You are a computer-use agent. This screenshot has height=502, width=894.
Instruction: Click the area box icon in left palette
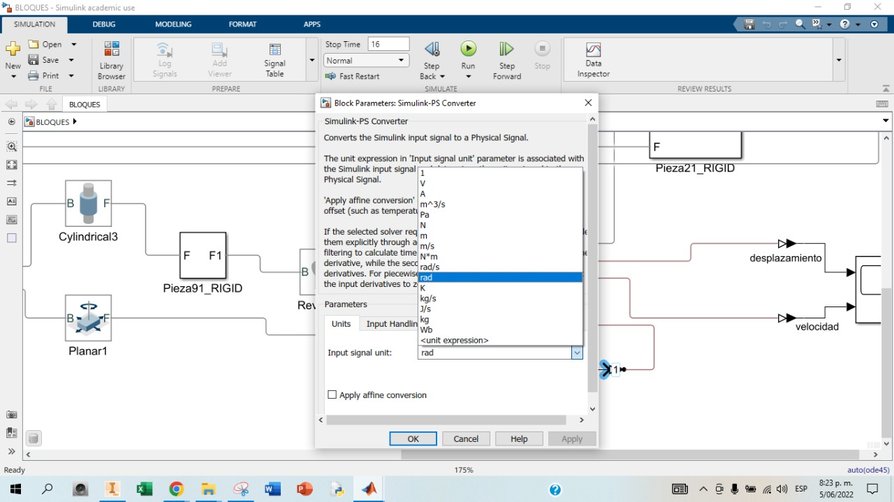11,238
